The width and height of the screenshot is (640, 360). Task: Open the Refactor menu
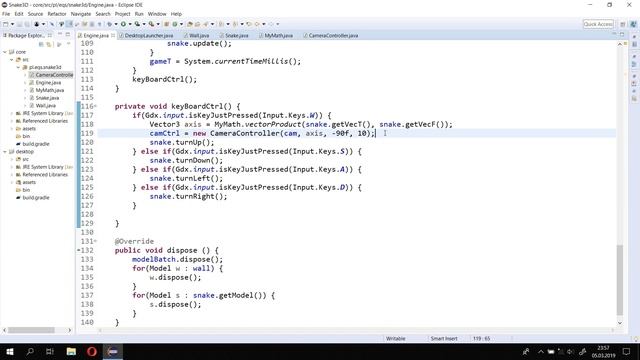[57, 14]
